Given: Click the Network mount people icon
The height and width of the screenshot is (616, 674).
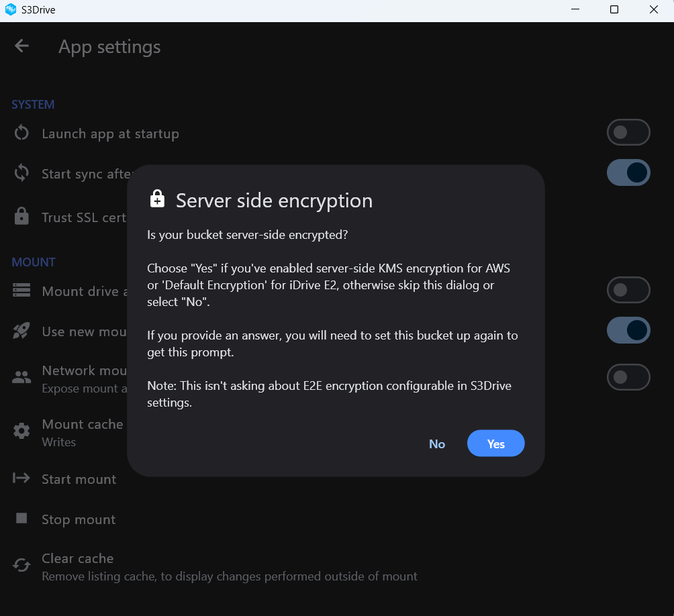Looking at the screenshot, I should 21,377.
